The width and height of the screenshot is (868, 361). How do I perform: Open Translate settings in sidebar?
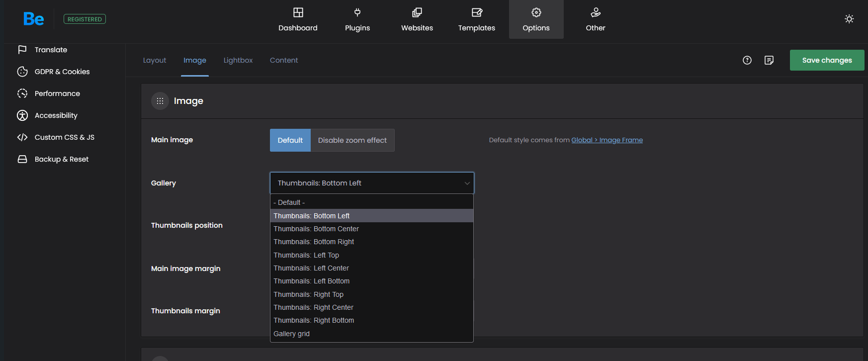51,50
